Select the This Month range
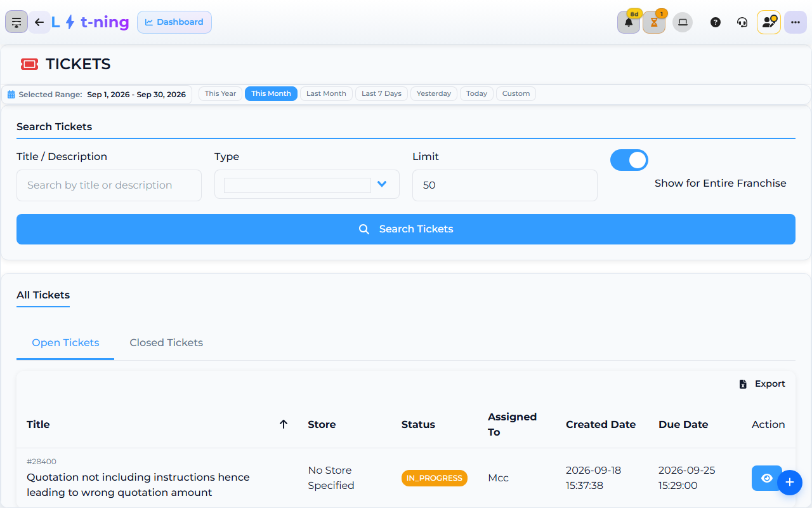Screen dimensions: 812x508 [271, 94]
